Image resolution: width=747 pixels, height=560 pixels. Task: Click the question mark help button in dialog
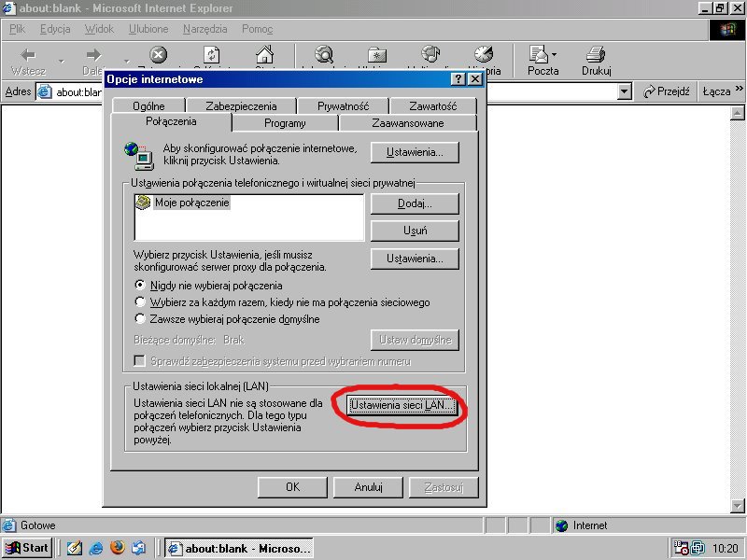click(x=458, y=79)
